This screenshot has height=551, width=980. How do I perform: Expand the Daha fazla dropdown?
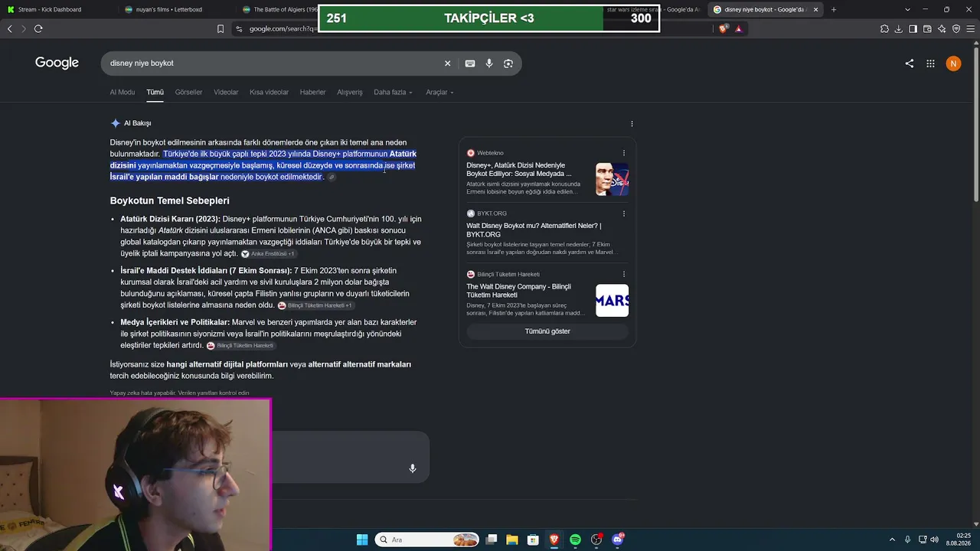(393, 93)
